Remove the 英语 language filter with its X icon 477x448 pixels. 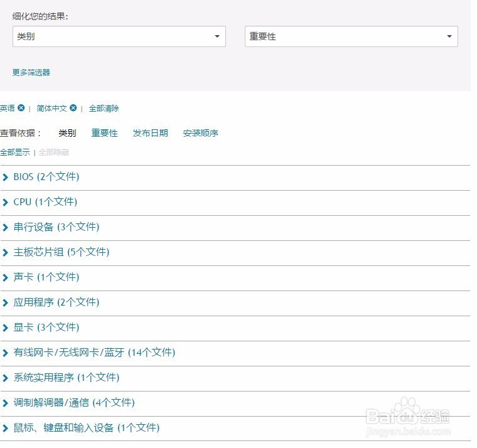point(21,108)
